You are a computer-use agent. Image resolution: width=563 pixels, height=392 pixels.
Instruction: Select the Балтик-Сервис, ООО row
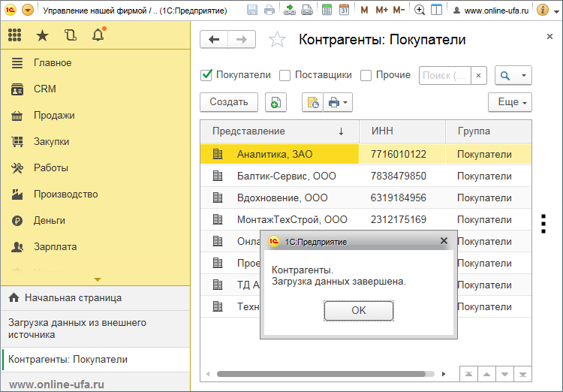coord(366,176)
